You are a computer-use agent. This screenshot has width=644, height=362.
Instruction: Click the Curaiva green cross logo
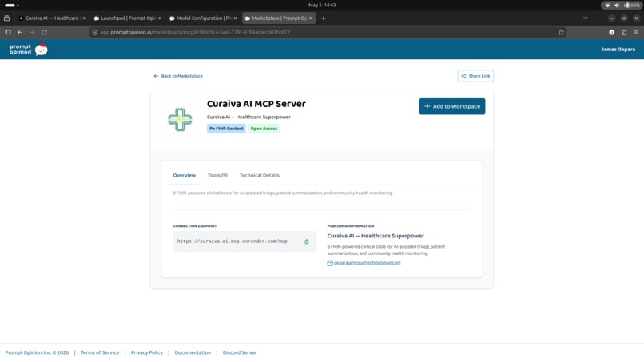[180, 120]
